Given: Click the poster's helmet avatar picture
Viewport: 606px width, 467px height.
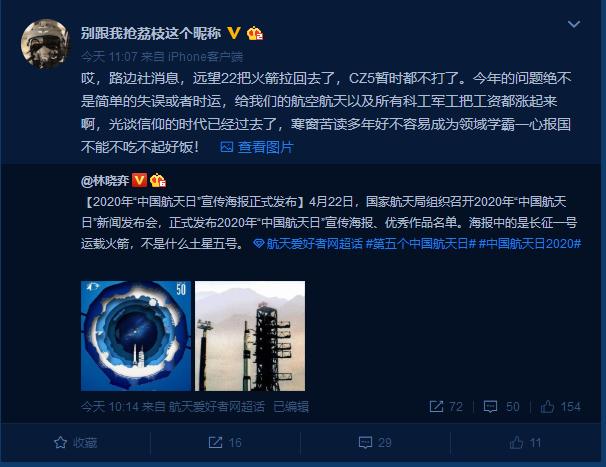Looking at the screenshot, I should pyautogui.click(x=45, y=44).
